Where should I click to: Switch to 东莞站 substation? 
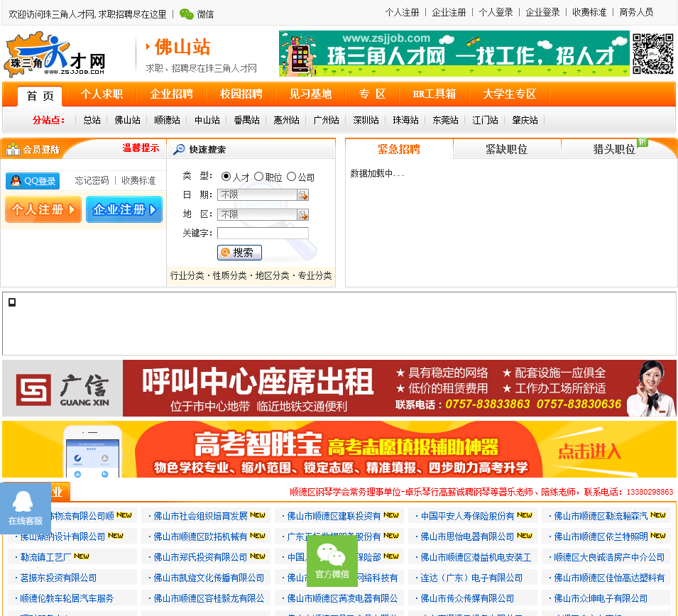446,120
